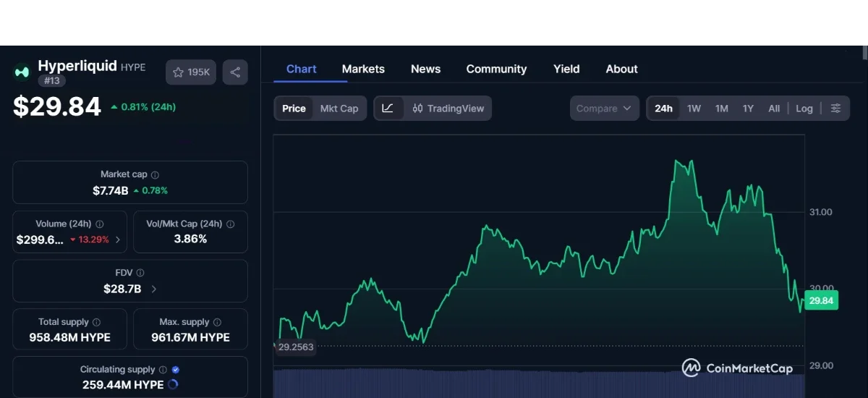Viewport: 868px width, 398px height.
Task: Show FDV info icon
Action: 140,273
